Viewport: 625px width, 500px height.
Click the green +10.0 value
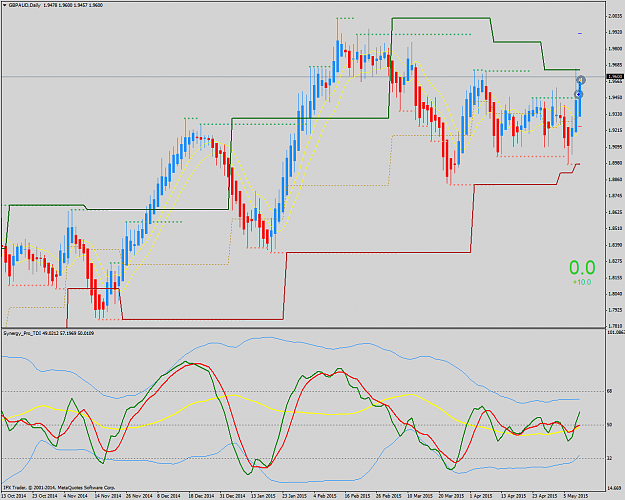tap(582, 282)
